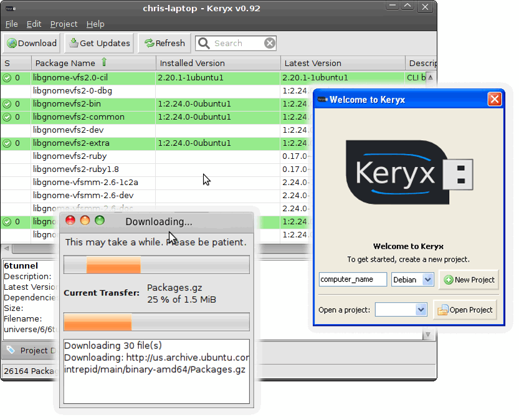The height and width of the screenshot is (420, 519).
Task: Click the Download toolbar button
Action: (x=31, y=43)
